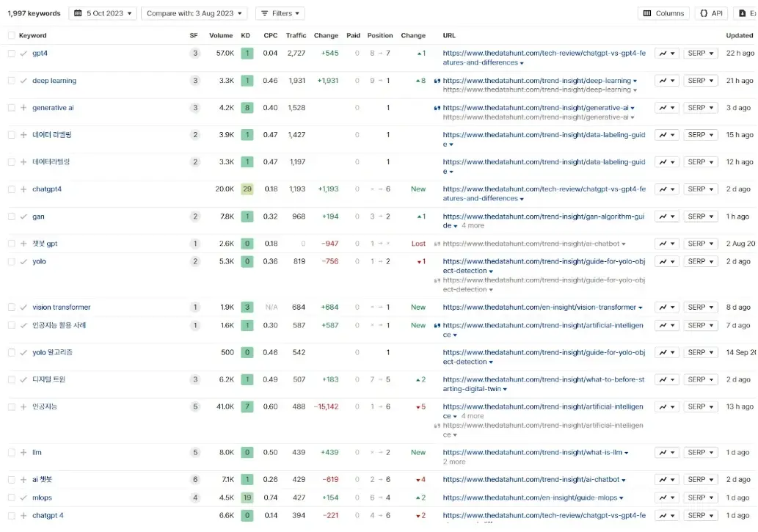Open SERP dropdown for gan row
Image resolution: width=758 pixels, height=532 pixels.
(x=701, y=216)
